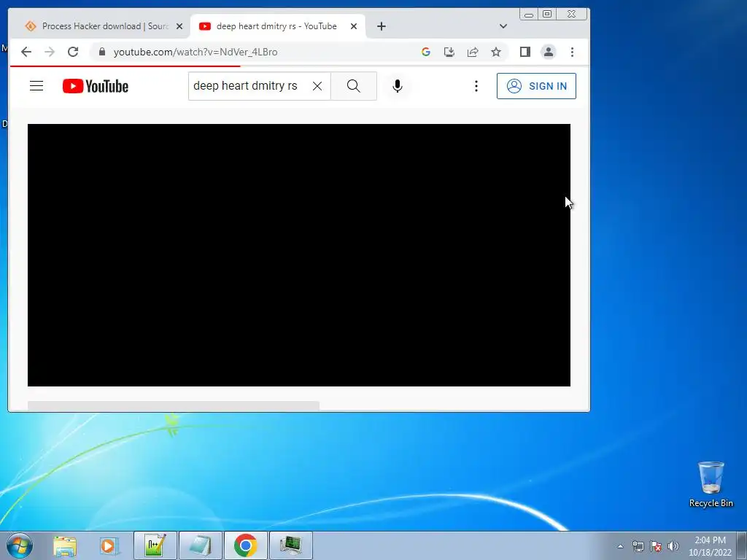The image size is (747, 560).
Task: Close the Process Hacker download tab
Action: coord(179,26)
